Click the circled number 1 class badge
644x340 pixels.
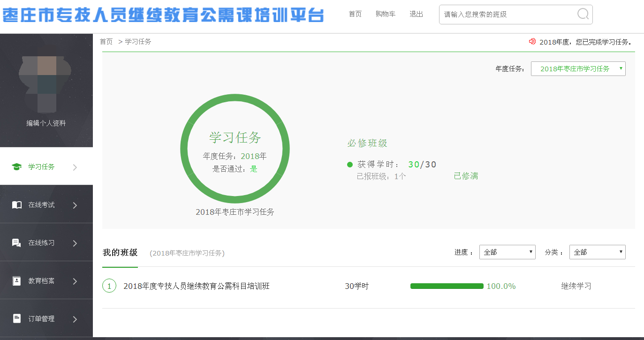point(109,286)
